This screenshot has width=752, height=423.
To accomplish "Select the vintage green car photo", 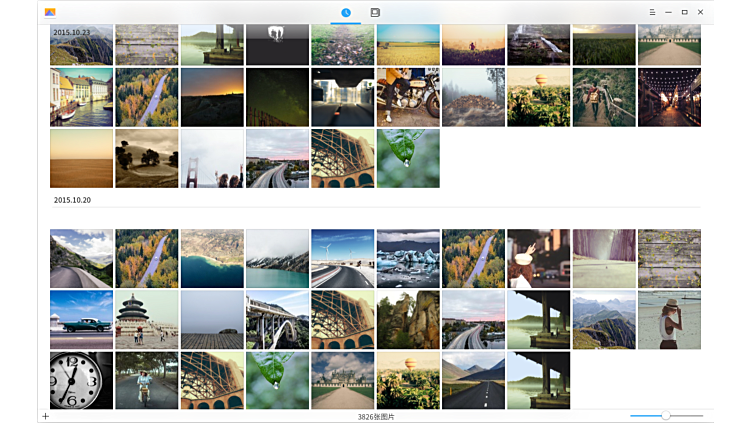I will tap(82, 319).
